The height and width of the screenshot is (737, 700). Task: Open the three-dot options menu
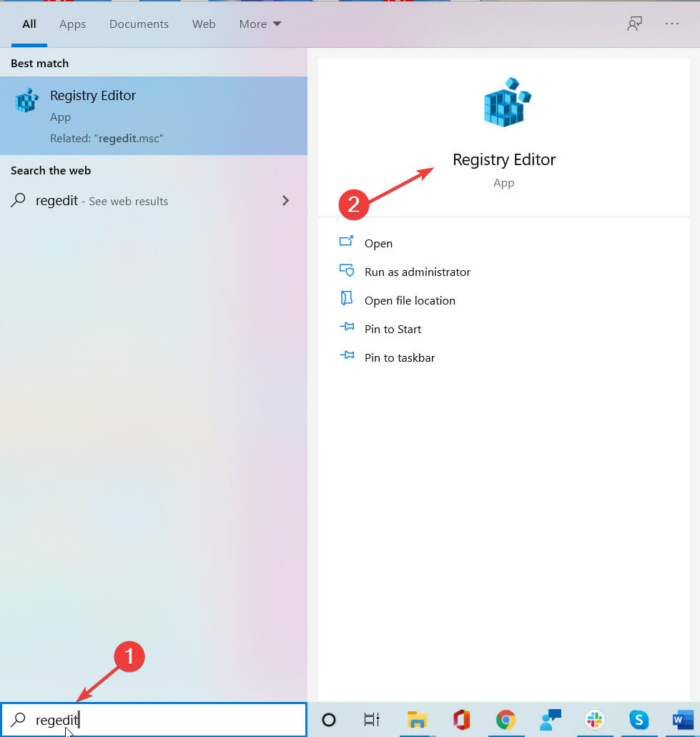tap(672, 24)
